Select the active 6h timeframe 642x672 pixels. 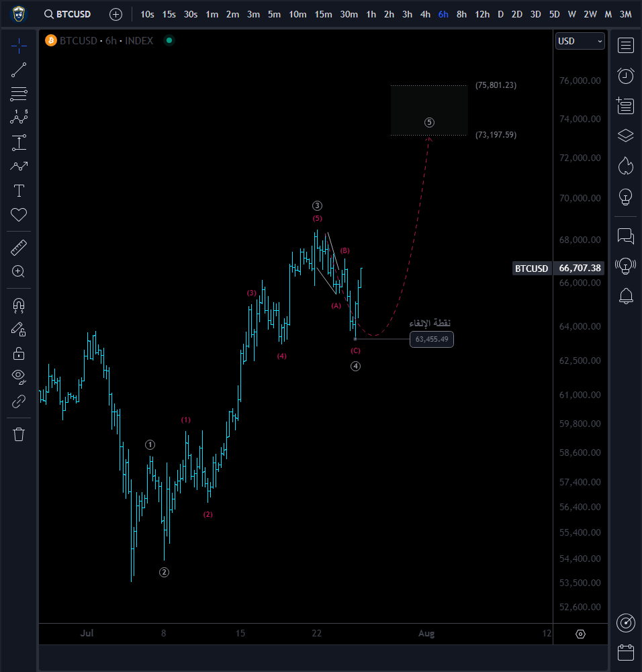tap(443, 14)
